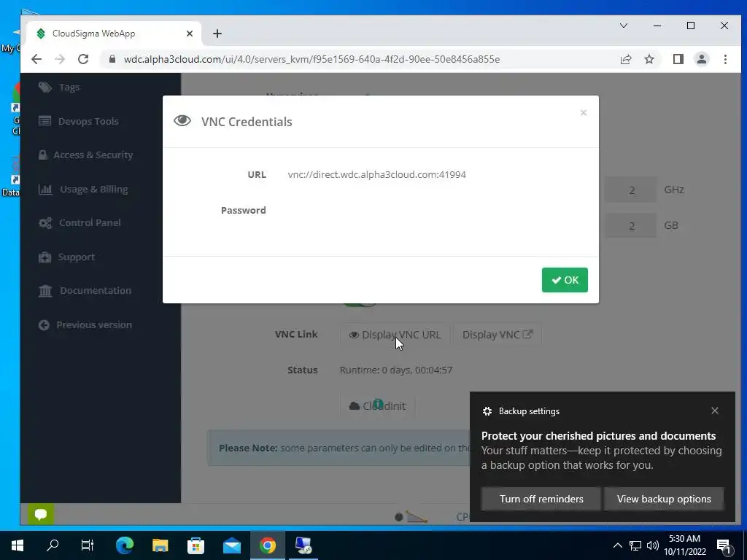Image resolution: width=747 pixels, height=560 pixels.
Task: Open a new browser tab
Action: tap(217, 34)
